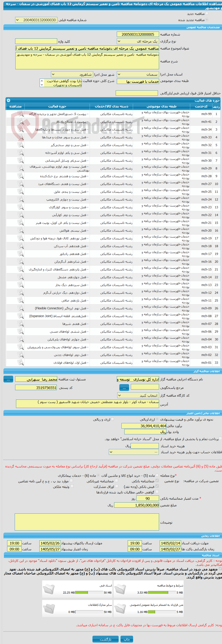Click the کدخدمت column header

[201, 107]
